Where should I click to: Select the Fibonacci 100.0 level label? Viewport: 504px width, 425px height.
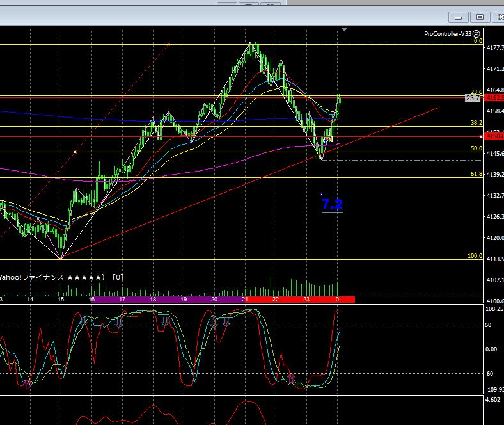(x=475, y=256)
